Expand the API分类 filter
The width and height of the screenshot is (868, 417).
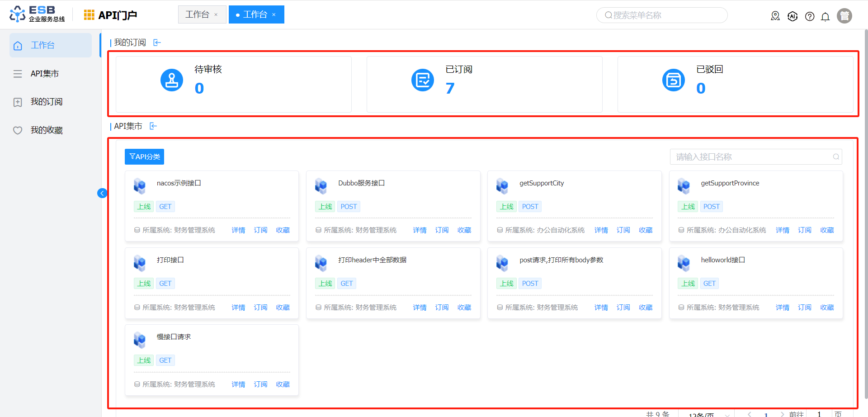[x=144, y=156]
